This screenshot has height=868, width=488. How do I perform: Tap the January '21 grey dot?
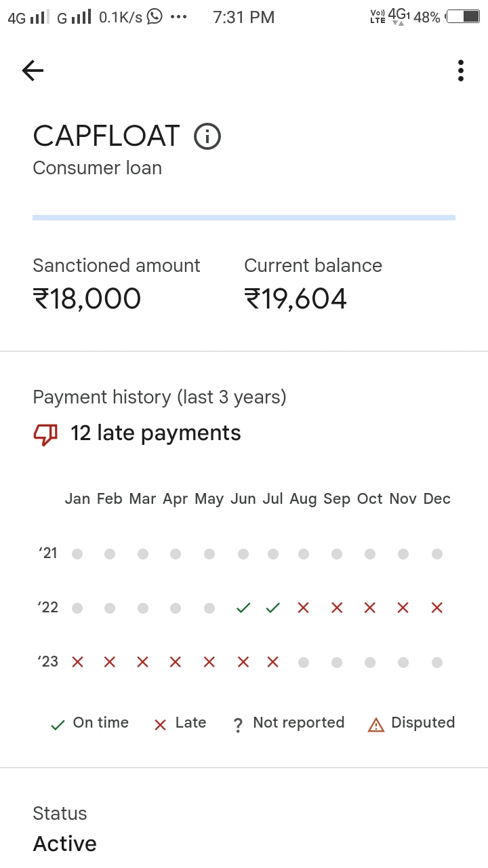coord(77,554)
